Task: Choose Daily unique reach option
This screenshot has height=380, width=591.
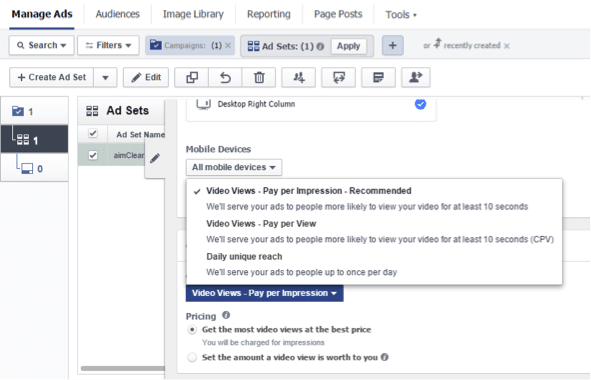Action: [x=374, y=264]
